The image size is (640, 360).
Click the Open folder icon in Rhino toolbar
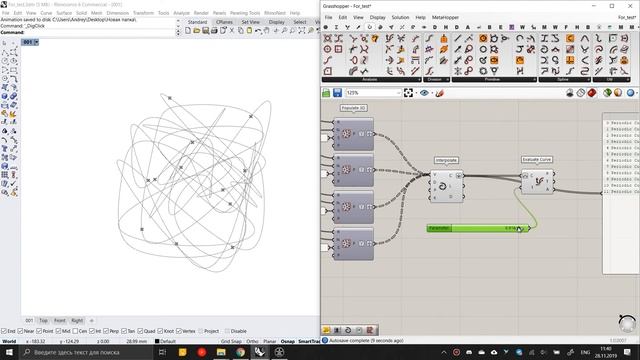click(x=197, y=31)
